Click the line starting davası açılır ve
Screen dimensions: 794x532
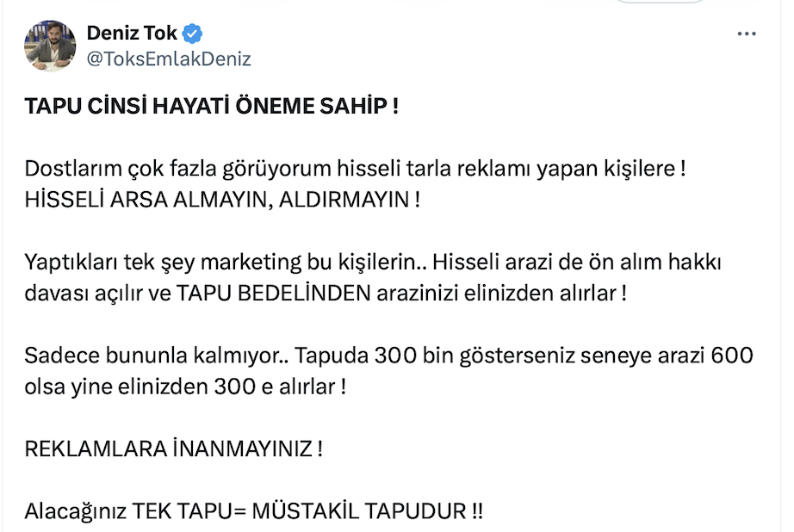pyautogui.click(x=325, y=292)
